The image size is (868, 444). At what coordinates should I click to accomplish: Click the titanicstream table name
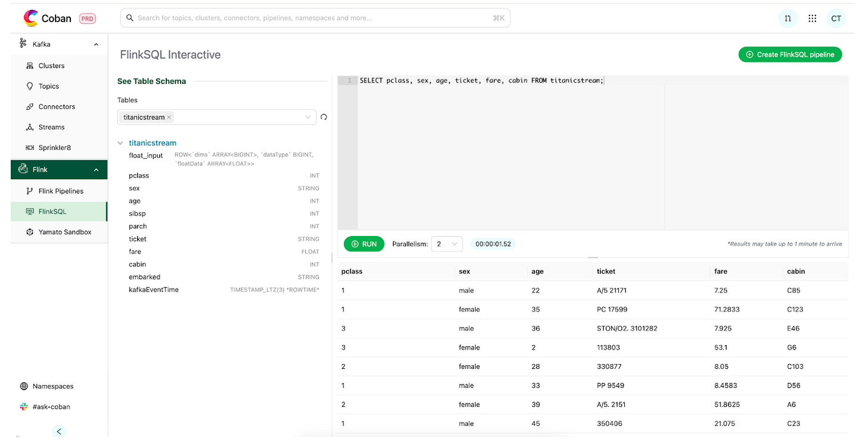point(153,143)
